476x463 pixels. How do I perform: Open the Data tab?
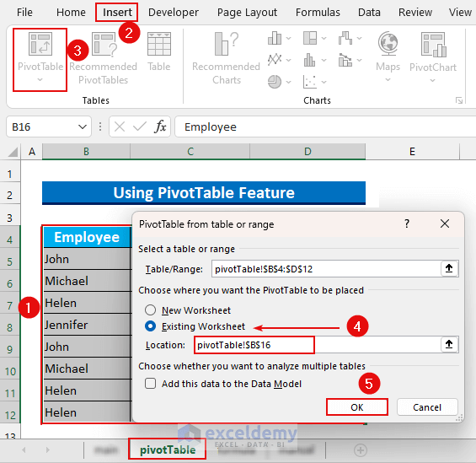(369, 12)
